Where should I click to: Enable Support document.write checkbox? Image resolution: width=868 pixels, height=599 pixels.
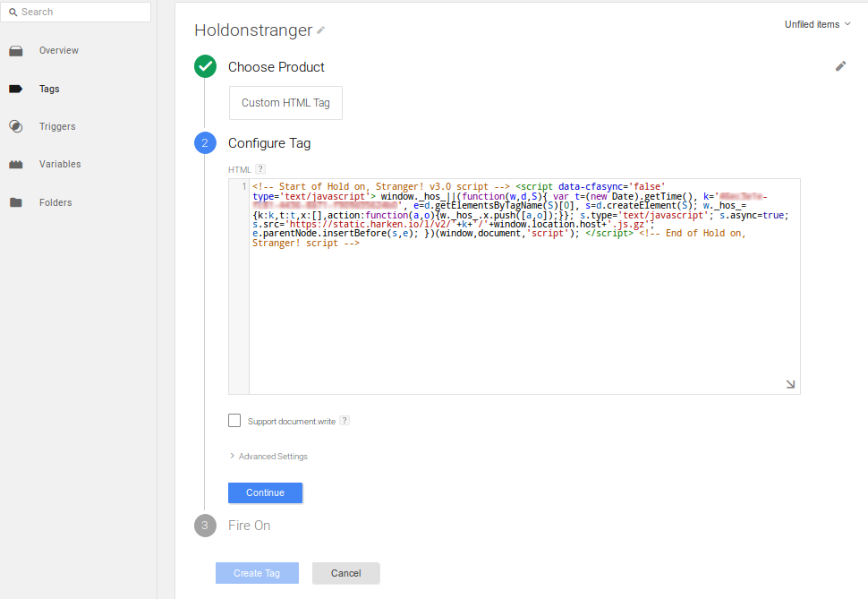click(x=234, y=421)
